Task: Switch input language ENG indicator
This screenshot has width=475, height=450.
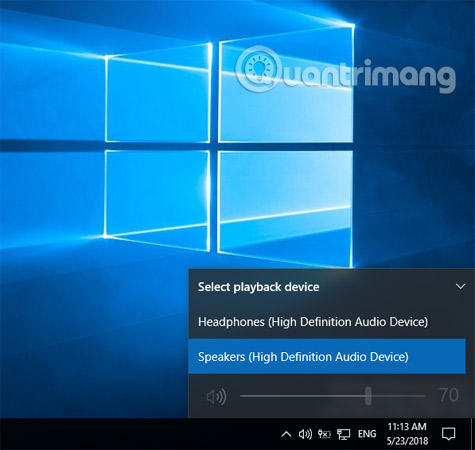Action: coord(367,434)
